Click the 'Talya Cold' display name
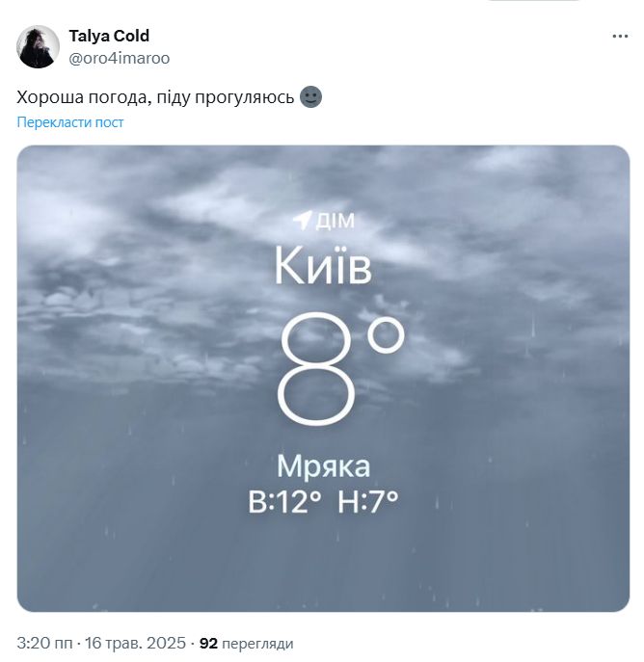This screenshot has height=662, width=644. tap(109, 37)
